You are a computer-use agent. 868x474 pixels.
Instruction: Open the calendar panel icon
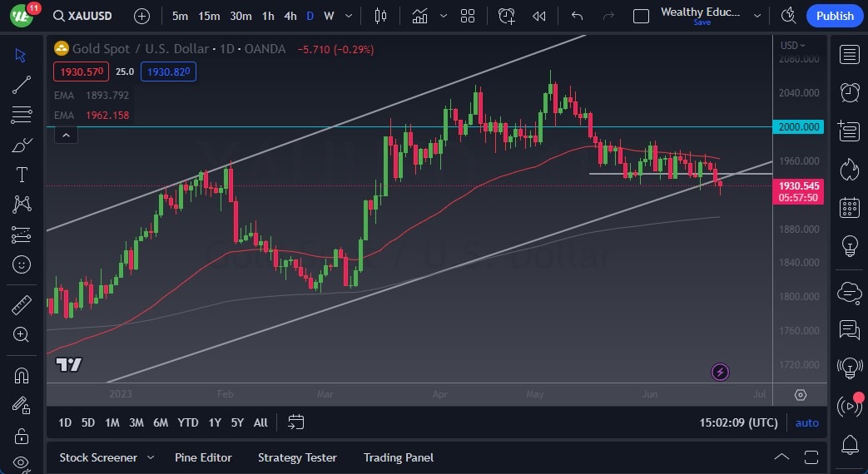pyautogui.click(x=849, y=207)
